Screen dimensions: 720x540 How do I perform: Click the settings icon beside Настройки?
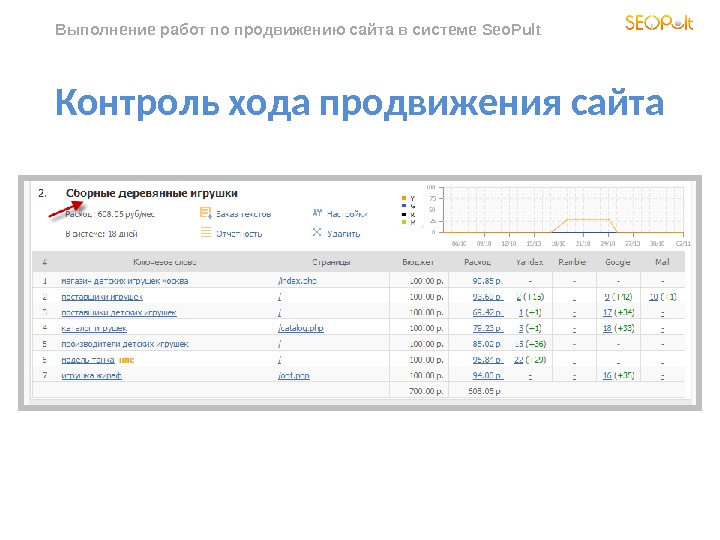click(317, 213)
